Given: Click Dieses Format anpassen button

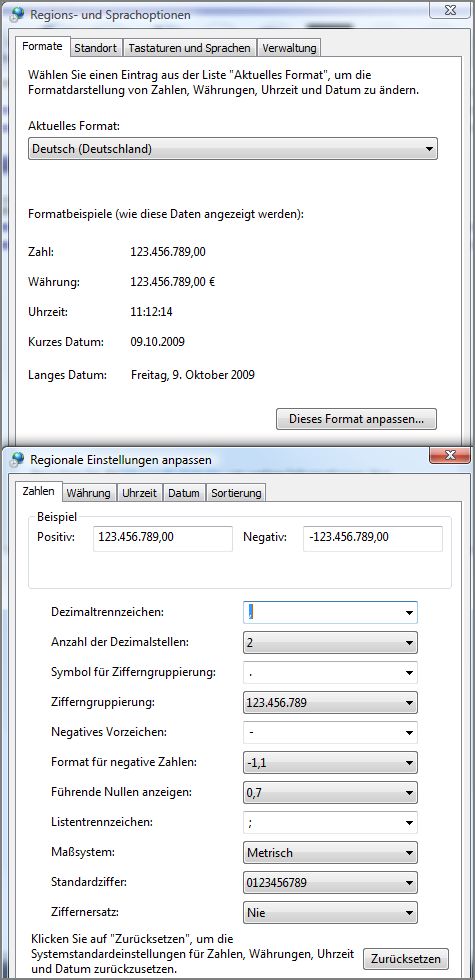Looking at the screenshot, I should (356, 419).
